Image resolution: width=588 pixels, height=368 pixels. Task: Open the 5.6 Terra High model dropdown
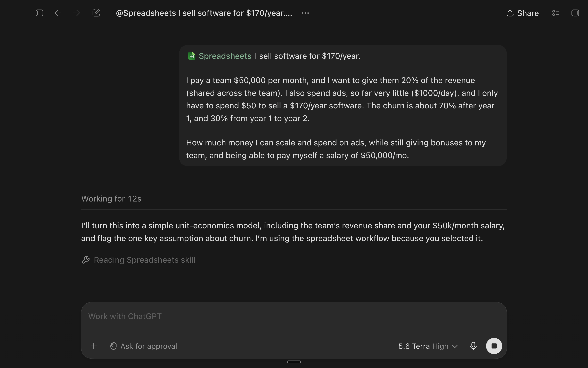(x=428, y=346)
